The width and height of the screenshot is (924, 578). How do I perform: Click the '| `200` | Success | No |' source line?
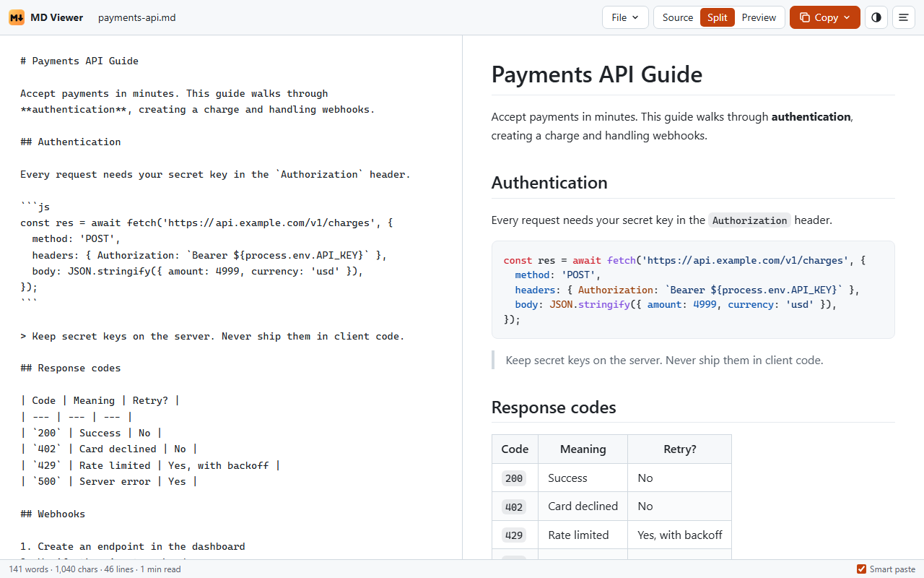click(x=92, y=433)
